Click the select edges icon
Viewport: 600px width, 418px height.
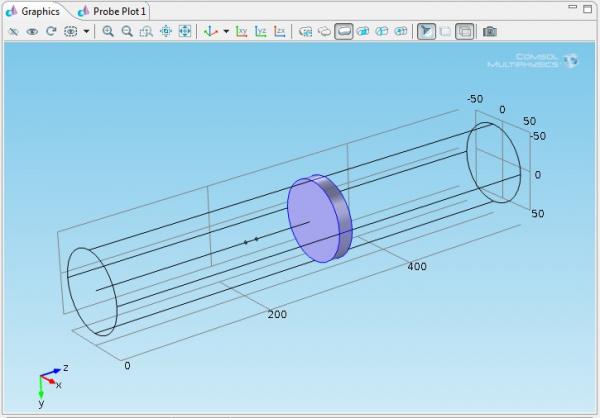(362, 31)
